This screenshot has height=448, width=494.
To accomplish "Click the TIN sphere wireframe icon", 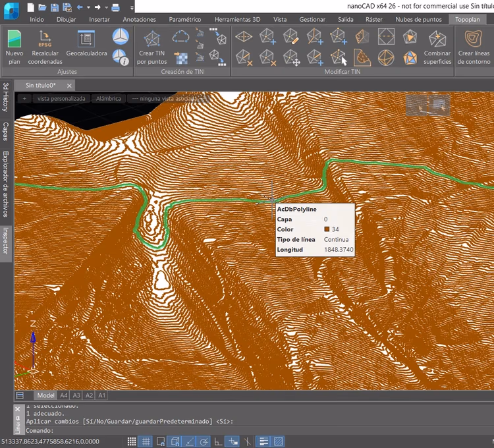I will coord(386,58).
